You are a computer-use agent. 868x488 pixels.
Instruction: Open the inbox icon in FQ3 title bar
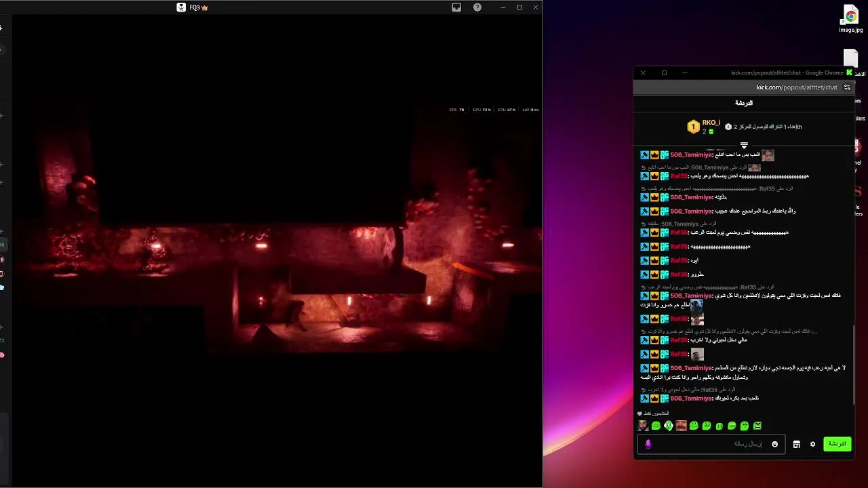456,7
